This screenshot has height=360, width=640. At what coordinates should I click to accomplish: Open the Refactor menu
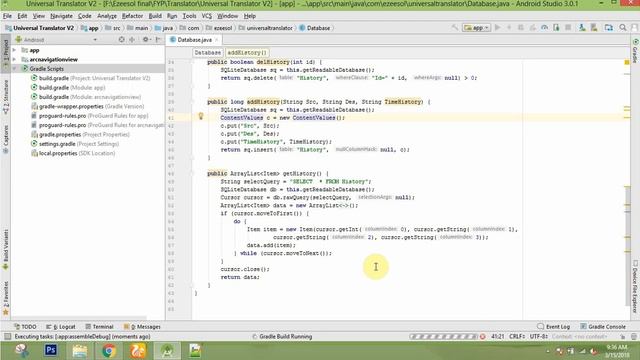click(x=132, y=16)
